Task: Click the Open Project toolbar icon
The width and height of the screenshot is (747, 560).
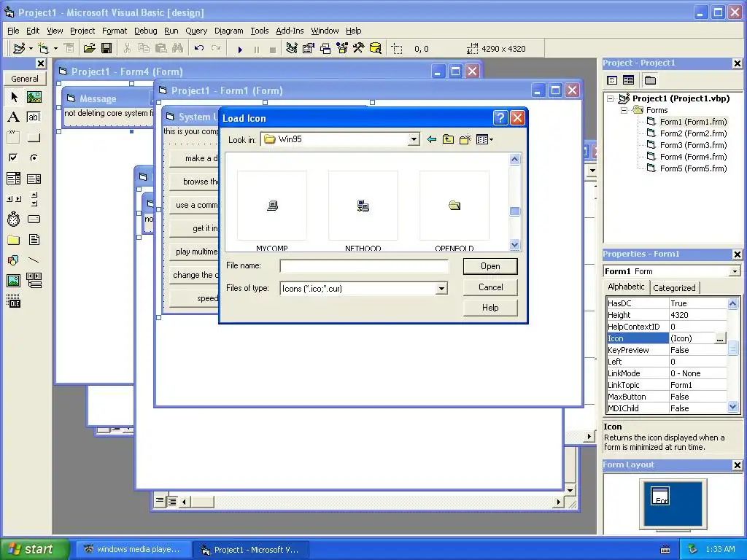Action: 89,48
